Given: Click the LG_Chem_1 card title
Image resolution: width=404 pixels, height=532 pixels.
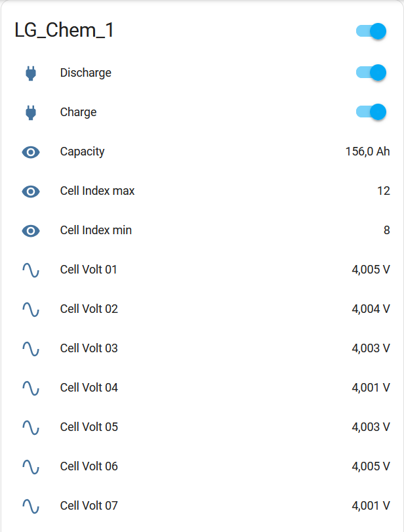Looking at the screenshot, I should [64, 30].
